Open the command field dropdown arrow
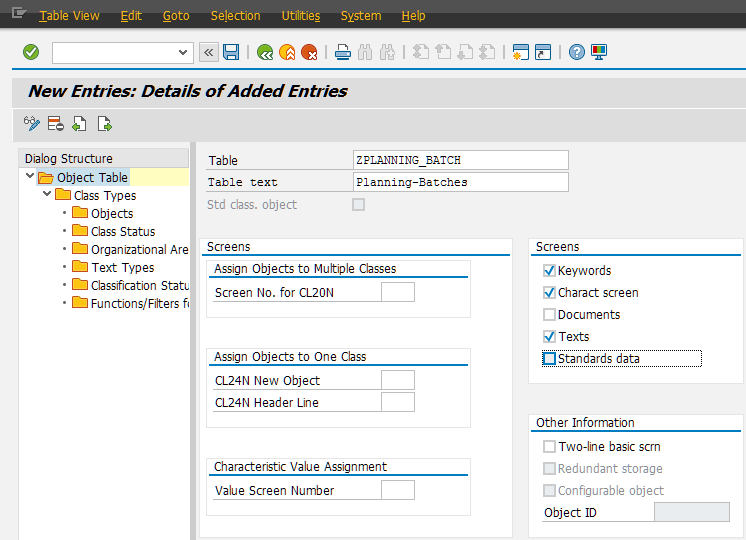 coord(183,52)
